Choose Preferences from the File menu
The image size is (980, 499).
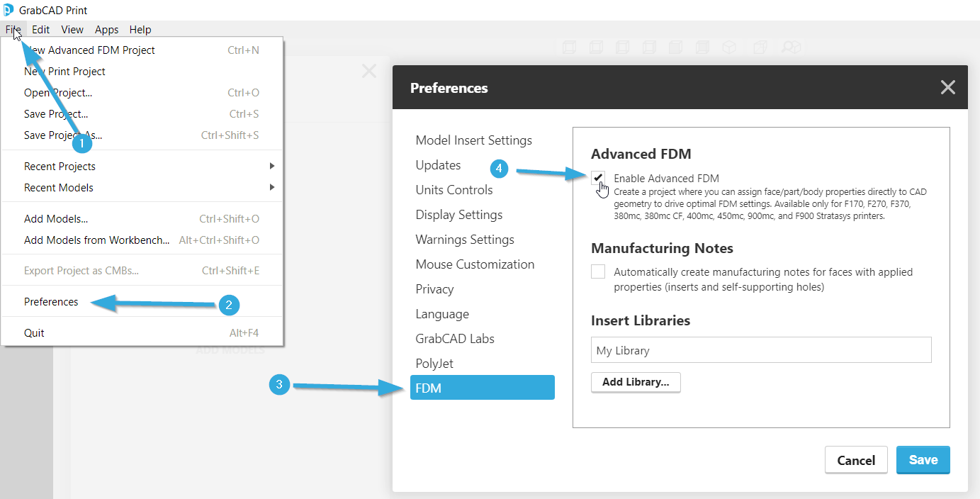pyautogui.click(x=51, y=302)
